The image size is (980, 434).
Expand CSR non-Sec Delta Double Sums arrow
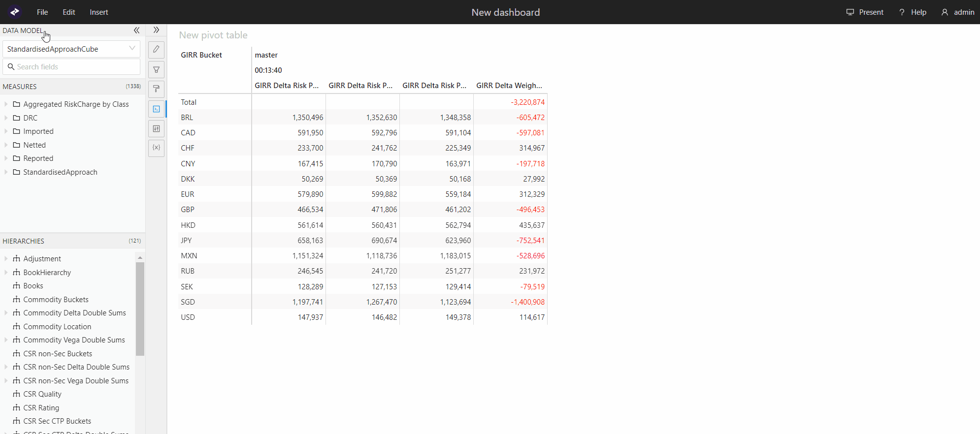pyautogui.click(x=6, y=367)
